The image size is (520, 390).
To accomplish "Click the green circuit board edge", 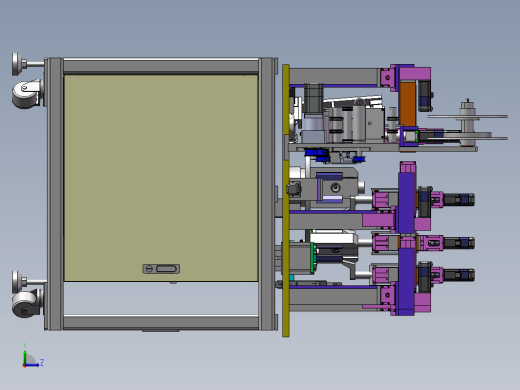I will [x=313, y=258].
